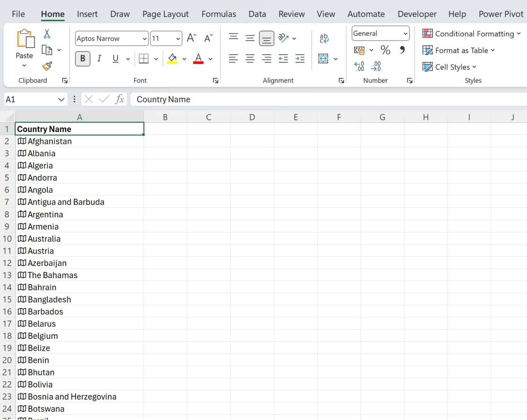
Task: Toggle Bold formatting
Action: [82, 58]
